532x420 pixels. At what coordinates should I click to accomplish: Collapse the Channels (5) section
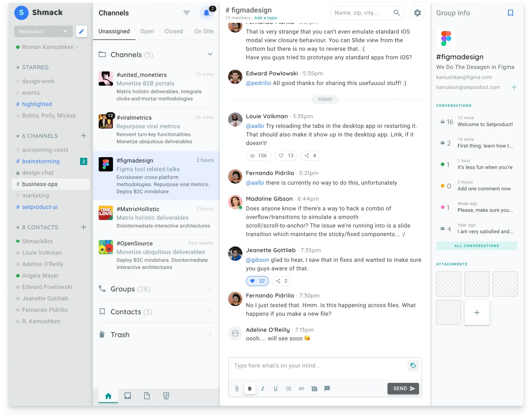pos(210,54)
